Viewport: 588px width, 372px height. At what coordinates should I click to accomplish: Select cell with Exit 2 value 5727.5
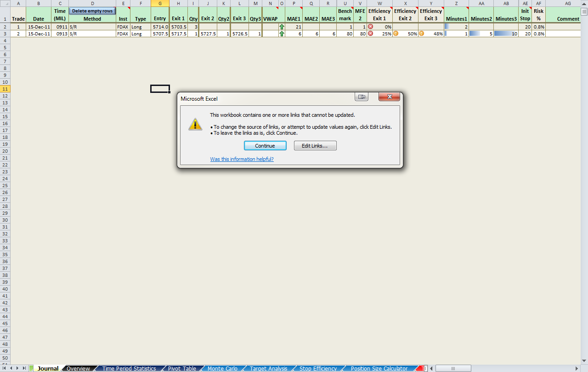(208, 34)
